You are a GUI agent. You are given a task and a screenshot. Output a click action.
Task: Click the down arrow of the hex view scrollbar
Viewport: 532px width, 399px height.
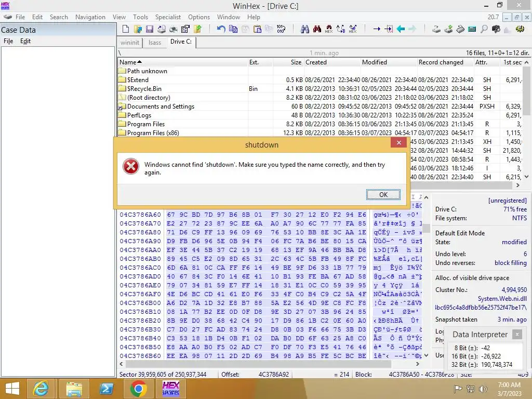(x=427, y=355)
